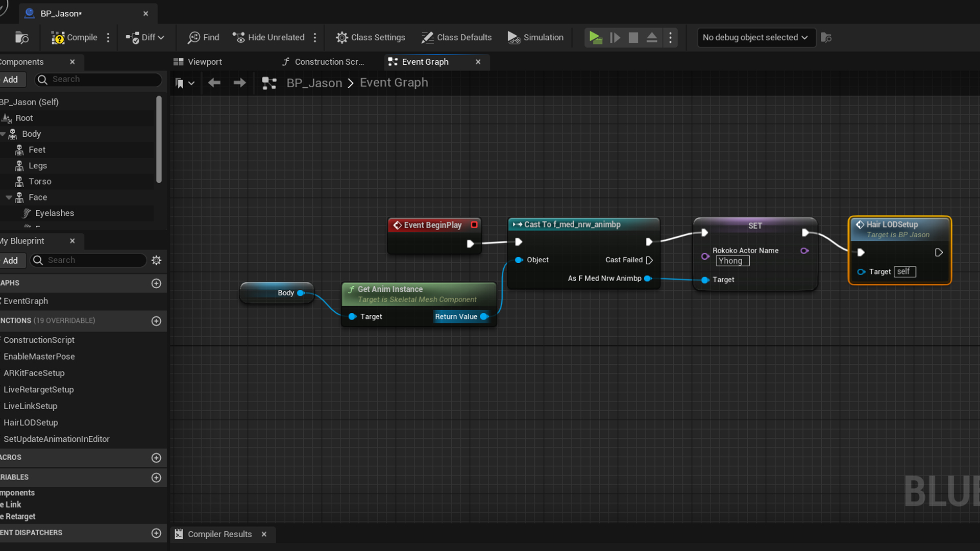Click the Find toolbar button
The image size is (980, 551).
click(x=203, y=37)
